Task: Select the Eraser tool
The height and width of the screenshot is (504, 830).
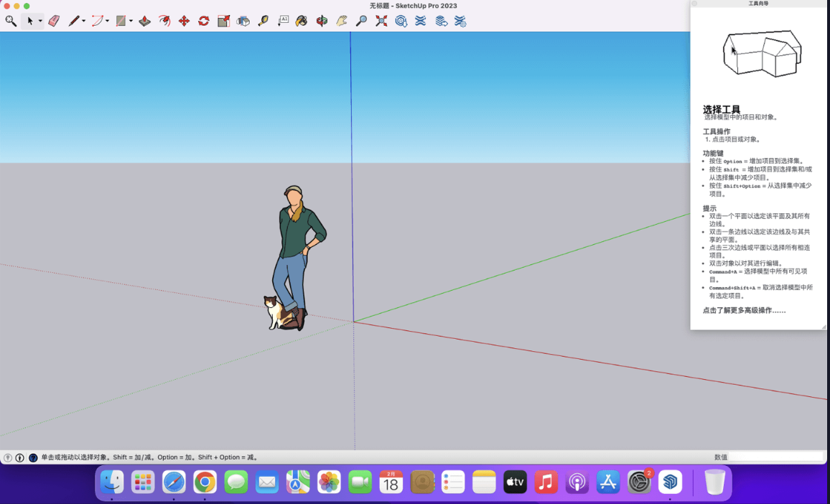Action: [54, 21]
